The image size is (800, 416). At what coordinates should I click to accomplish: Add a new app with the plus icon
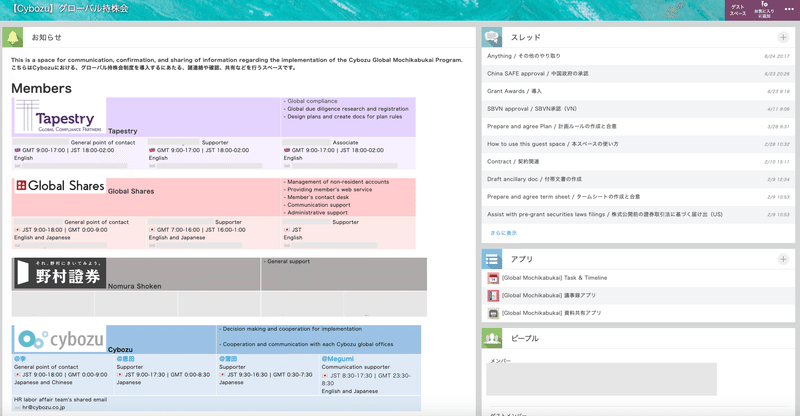(x=783, y=259)
